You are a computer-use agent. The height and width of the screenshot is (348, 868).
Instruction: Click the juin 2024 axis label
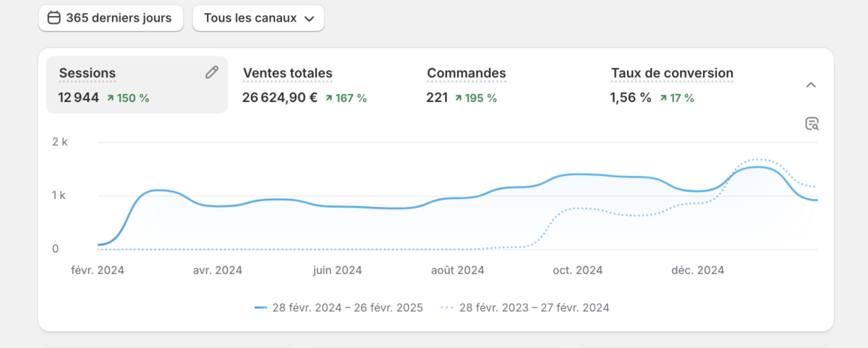[337, 271]
